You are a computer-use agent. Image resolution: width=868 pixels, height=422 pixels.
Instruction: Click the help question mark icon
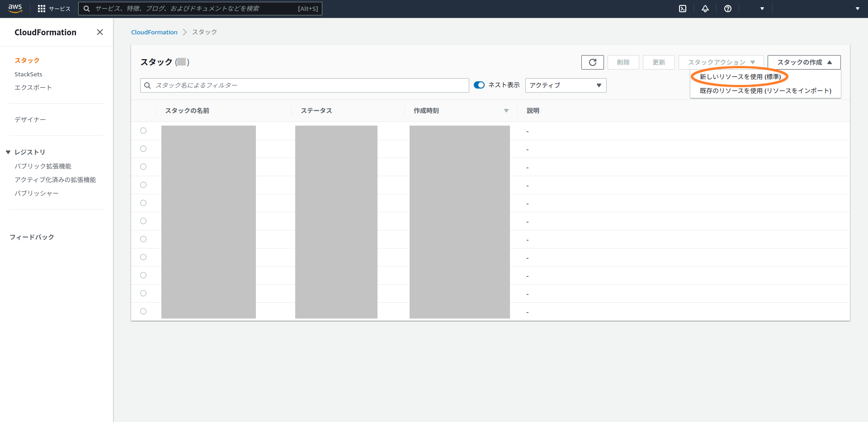[728, 9]
